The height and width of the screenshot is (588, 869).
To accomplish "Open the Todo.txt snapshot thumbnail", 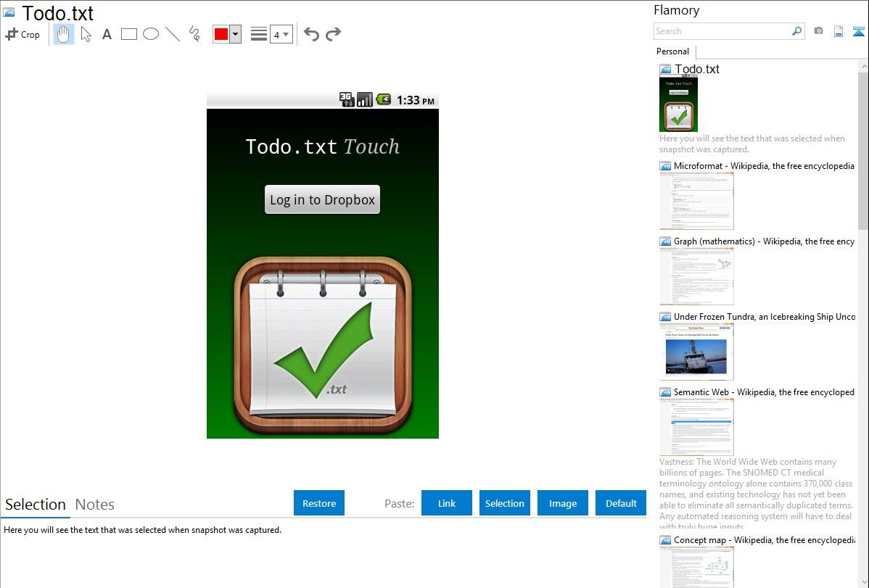I will point(678,104).
